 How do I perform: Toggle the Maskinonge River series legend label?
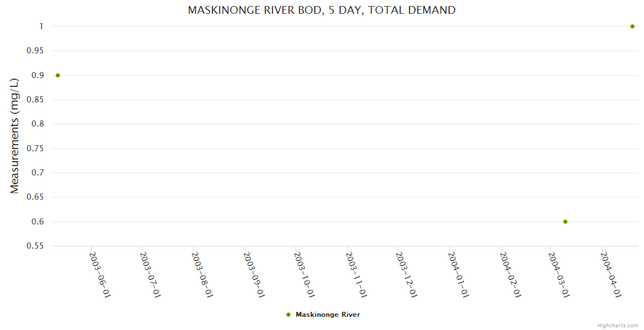tap(328, 315)
